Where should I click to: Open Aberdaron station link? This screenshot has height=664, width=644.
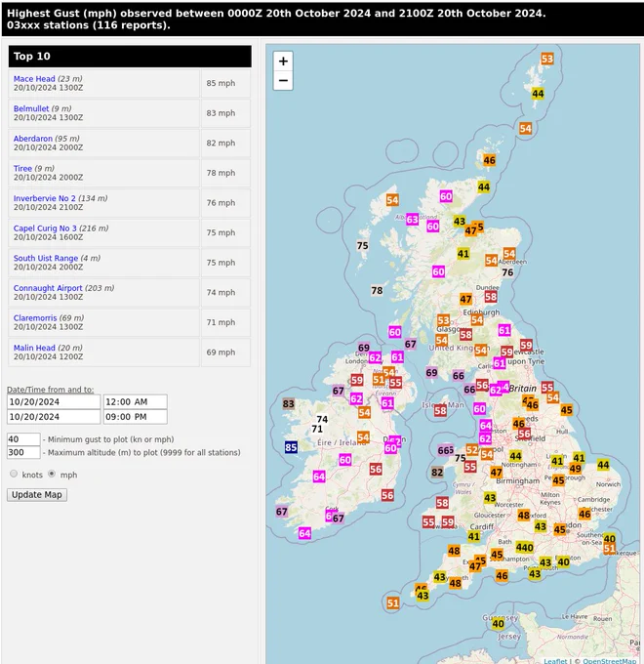(33, 139)
